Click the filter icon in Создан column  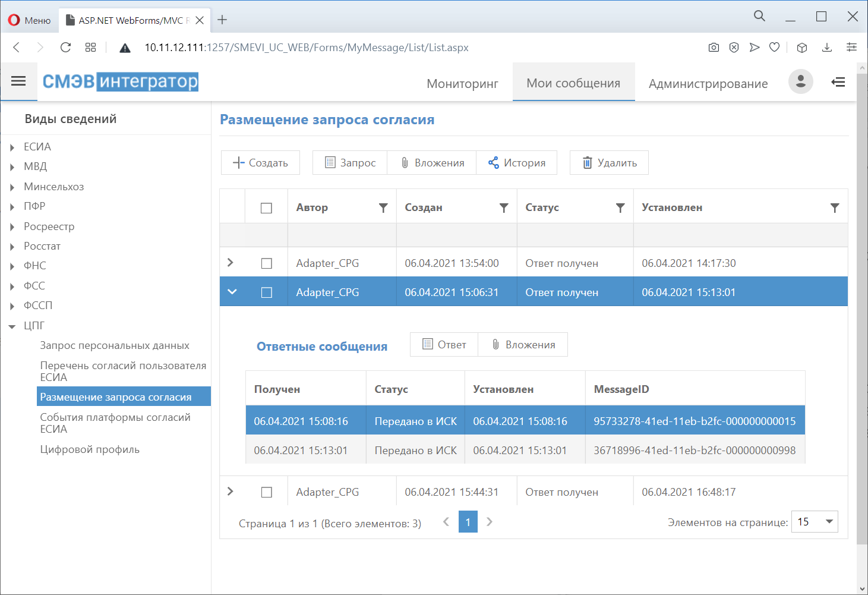[x=504, y=207]
